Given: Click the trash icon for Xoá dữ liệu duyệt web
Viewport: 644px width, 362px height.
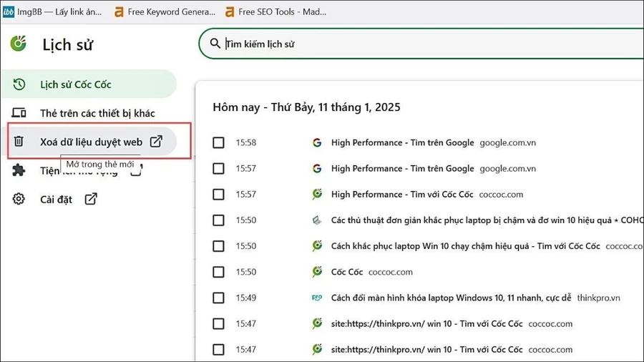Looking at the screenshot, I should click(19, 142).
